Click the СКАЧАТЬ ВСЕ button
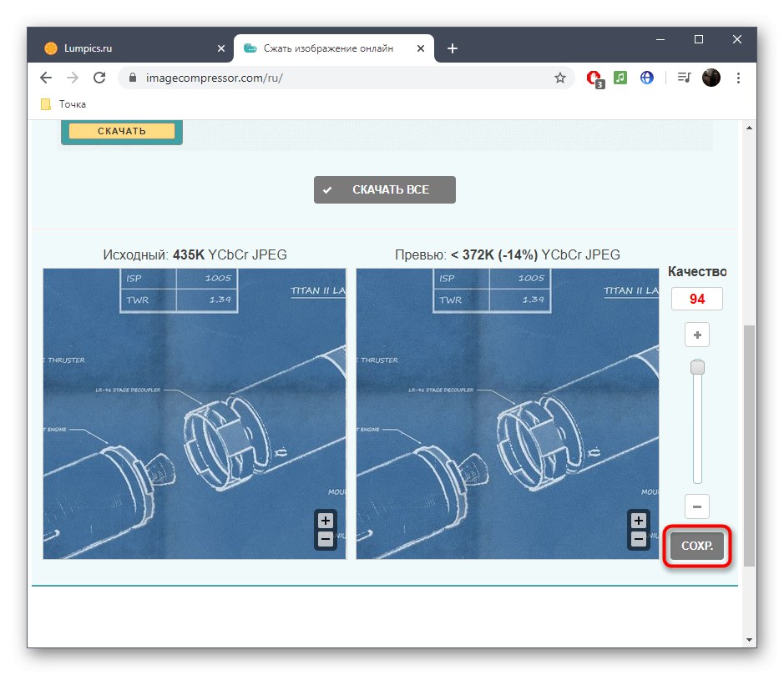 [x=385, y=190]
